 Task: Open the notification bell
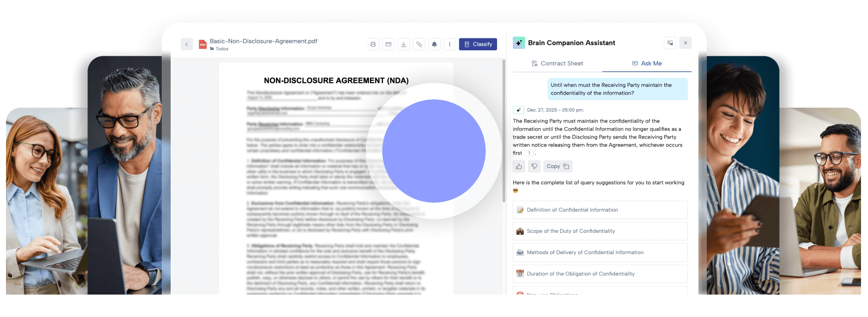point(434,44)
